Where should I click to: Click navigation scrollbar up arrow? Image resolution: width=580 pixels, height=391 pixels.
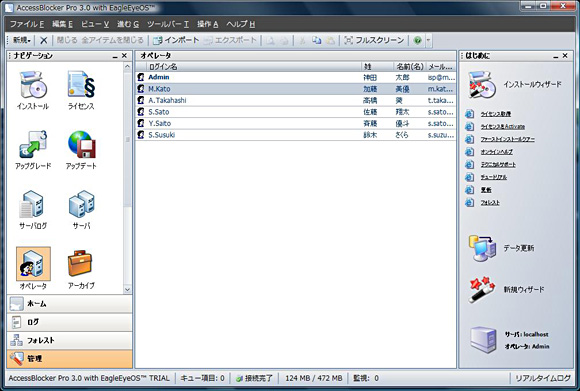pyautogui.click(x=127, y=67)
